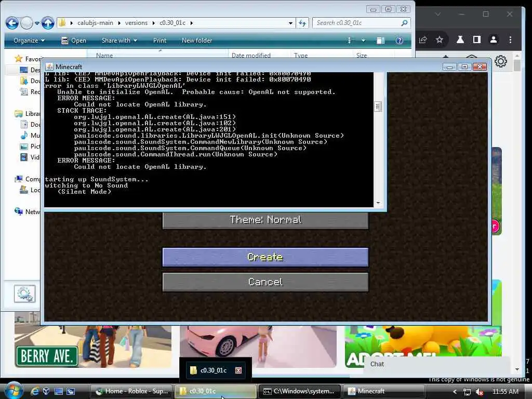
Task: Select Music library icon
Action: click(x=24, y=136)
